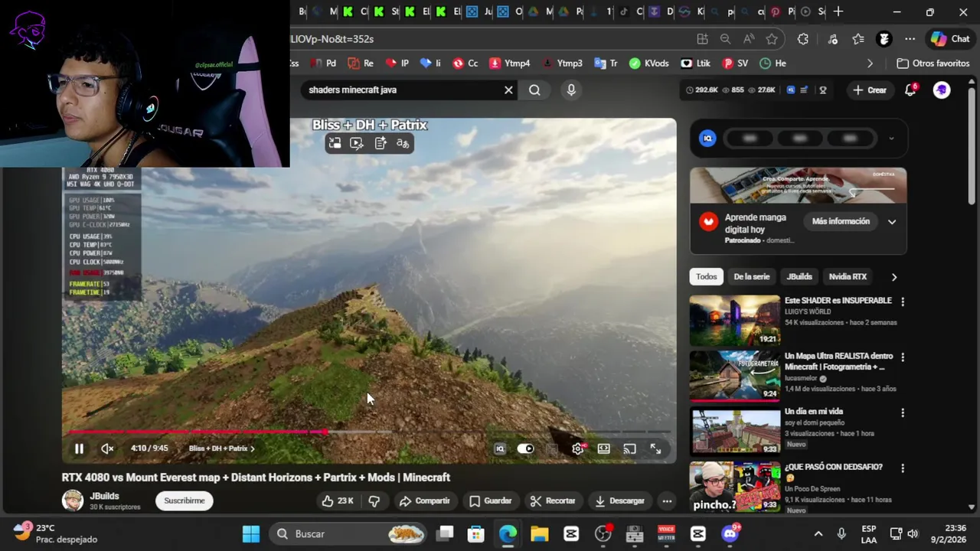Open 'Un día en mi vida' video title

[x=813, y=412]
